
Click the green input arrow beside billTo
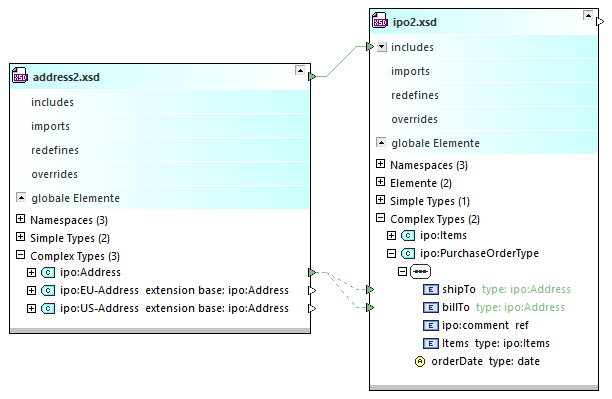[370, 308]
